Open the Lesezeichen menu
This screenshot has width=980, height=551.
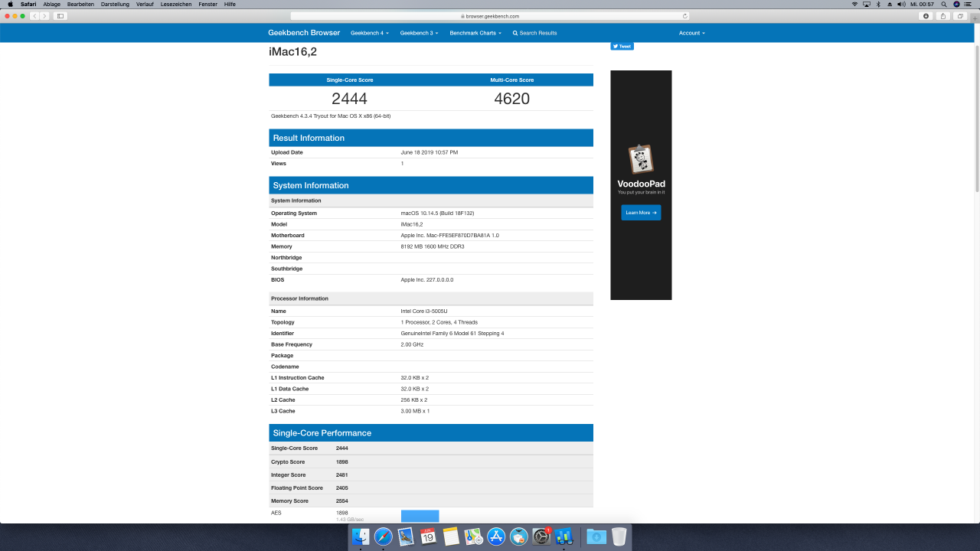point(177,4)
